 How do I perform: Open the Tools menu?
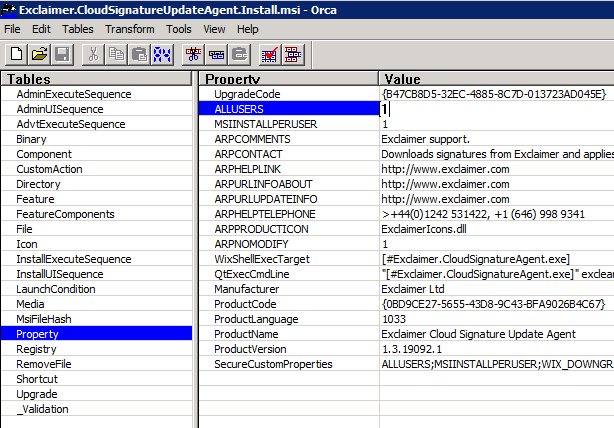point(179,29)
